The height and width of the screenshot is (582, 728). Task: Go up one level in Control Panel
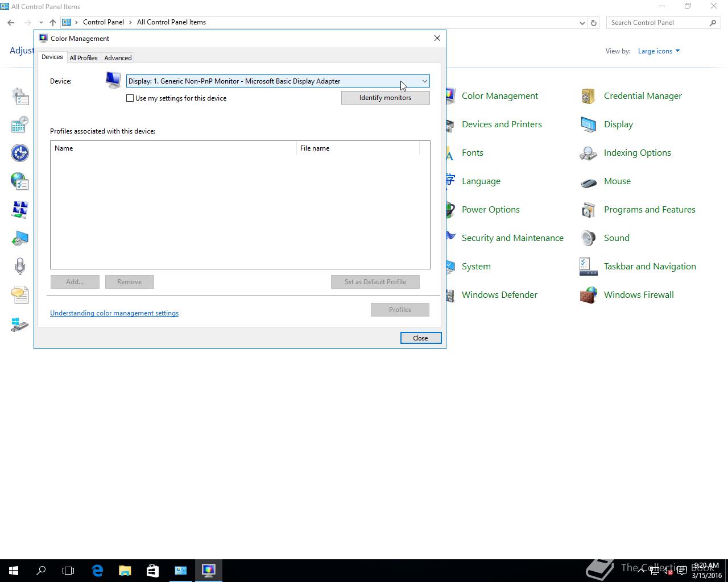click(52, 22)
